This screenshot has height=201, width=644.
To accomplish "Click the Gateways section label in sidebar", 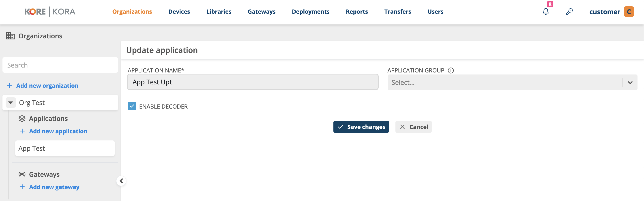I will tap(44, 174).
